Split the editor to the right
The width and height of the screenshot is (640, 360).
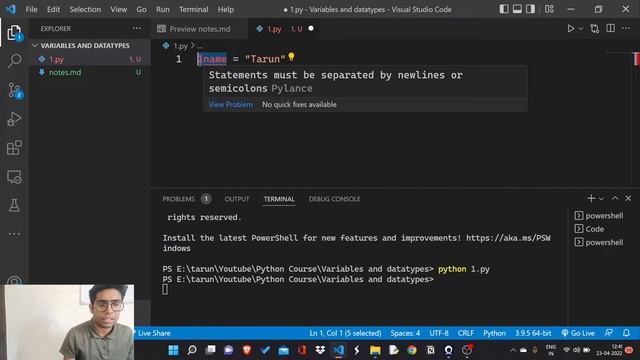tap(611, 28)
